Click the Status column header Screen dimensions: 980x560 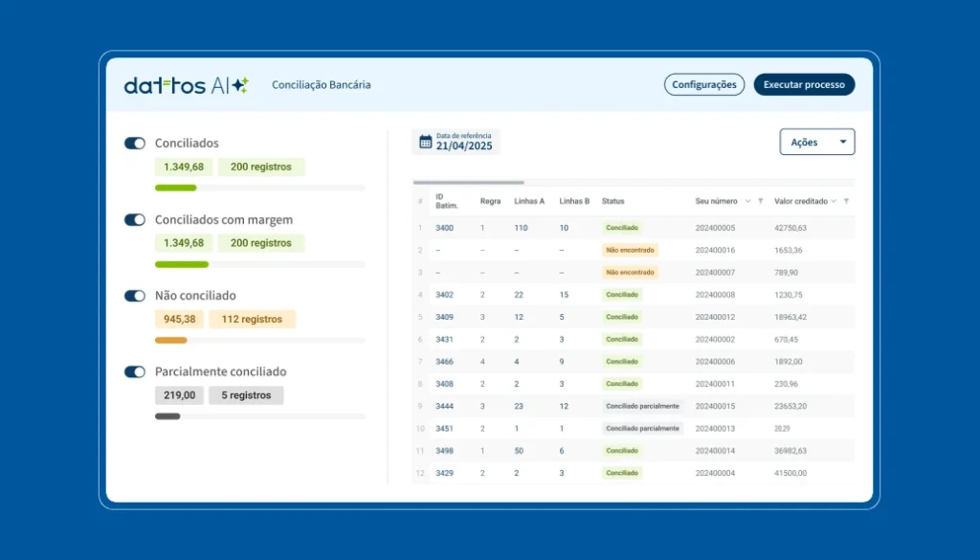pyautogui.click(x=612, y=201)
